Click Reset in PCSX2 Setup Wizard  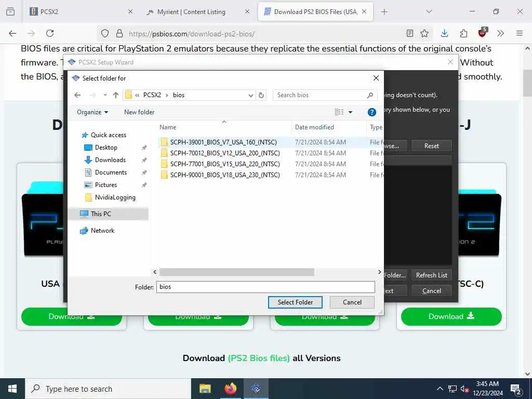432,146
